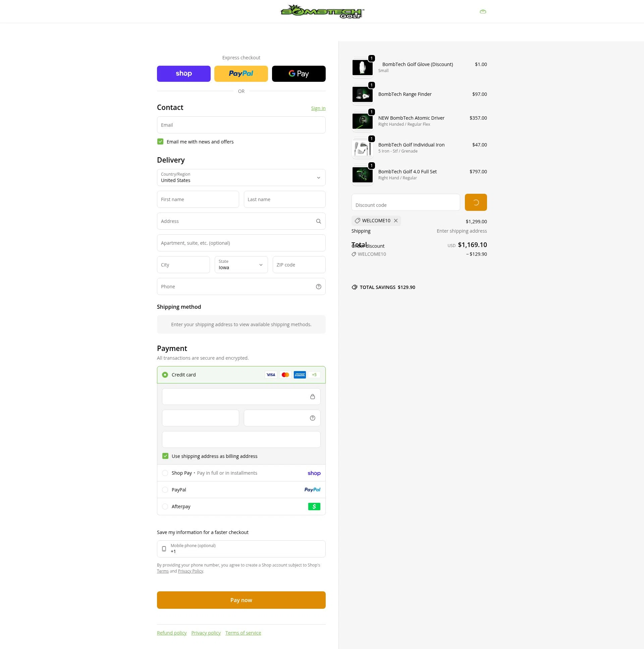Open the phone number help tooltip icon
The height and width of the screenshot is (649, 644).
click(x=318, y=287)
